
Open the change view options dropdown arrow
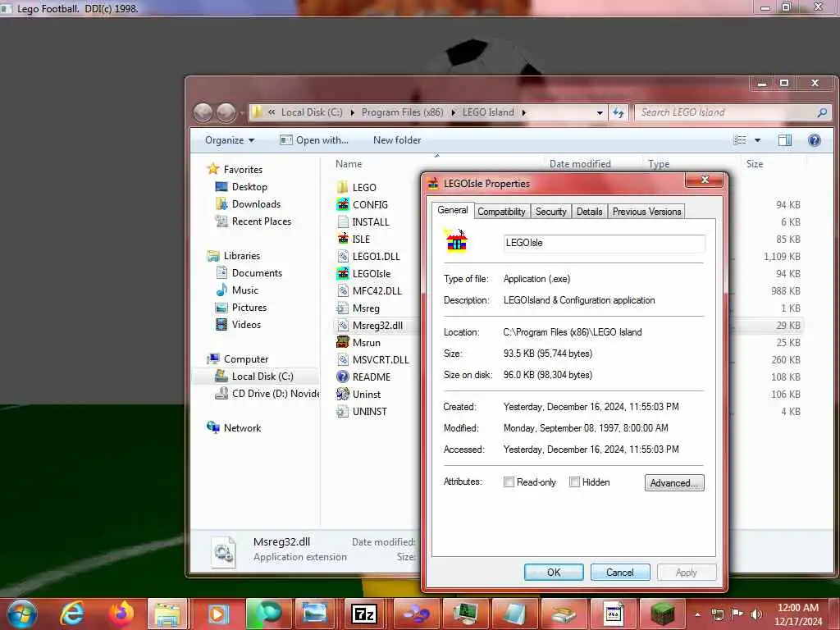tap(757, 140)
